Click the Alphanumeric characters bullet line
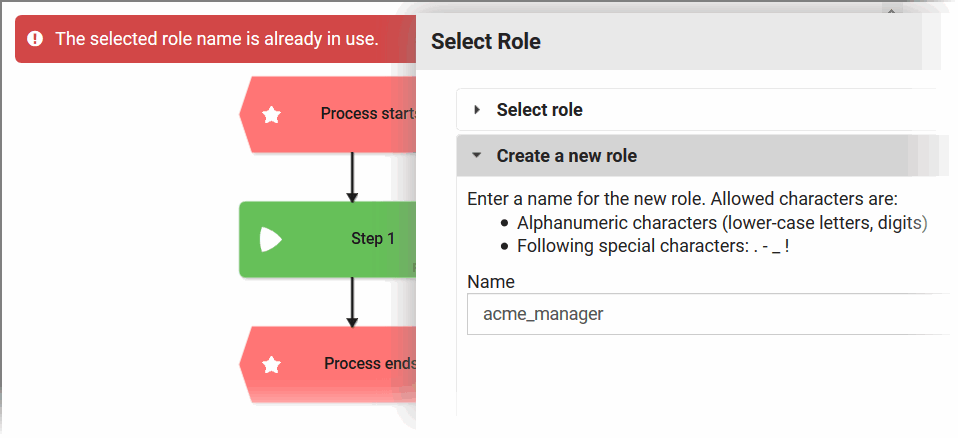Viewport: 958px width, 438px height. click(x=721, y=222)
